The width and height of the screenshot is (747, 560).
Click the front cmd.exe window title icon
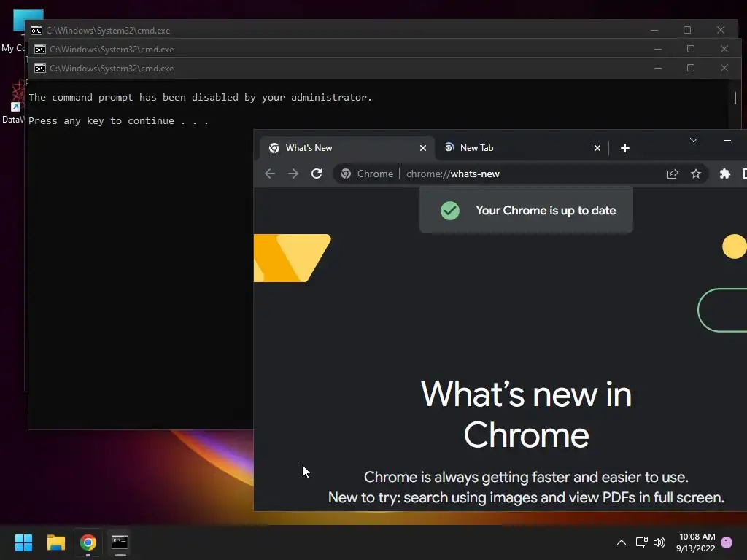click(x=40, y=69)
